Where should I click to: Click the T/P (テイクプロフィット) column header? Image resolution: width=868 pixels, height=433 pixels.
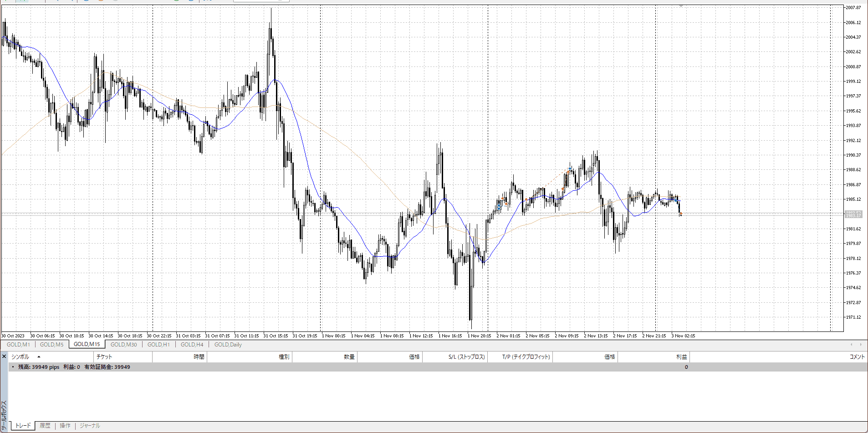tap(526, 357)
